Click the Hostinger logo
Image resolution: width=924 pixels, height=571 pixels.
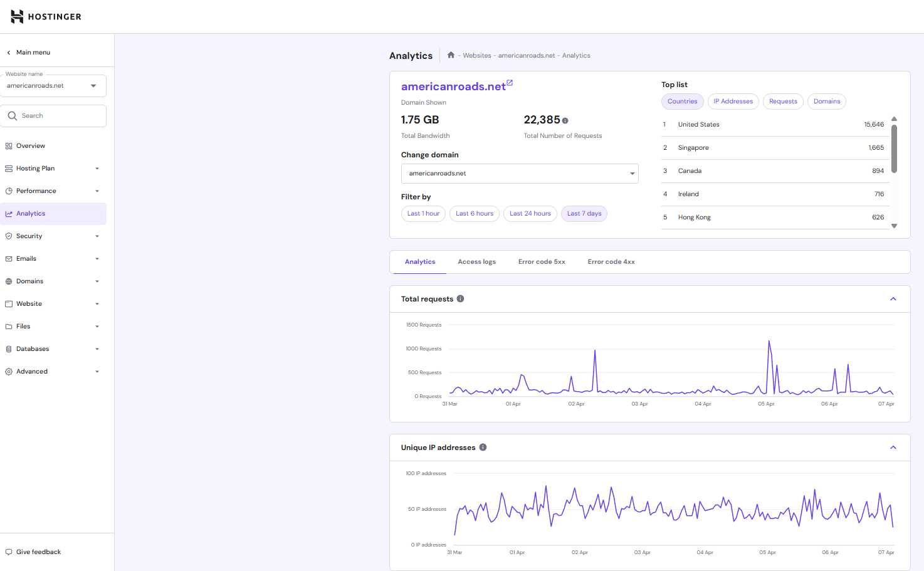[46, 16]
